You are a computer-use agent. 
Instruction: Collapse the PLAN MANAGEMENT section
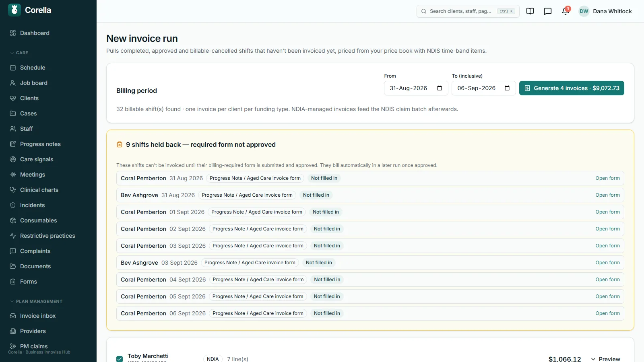point(36,301)
